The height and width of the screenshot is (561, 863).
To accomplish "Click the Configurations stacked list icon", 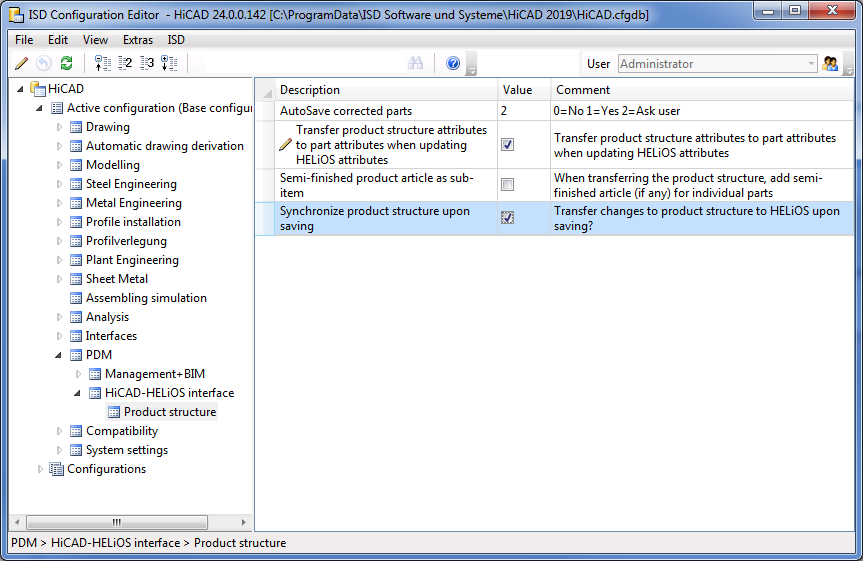I will pyautogui.click(x=56, y=469).
